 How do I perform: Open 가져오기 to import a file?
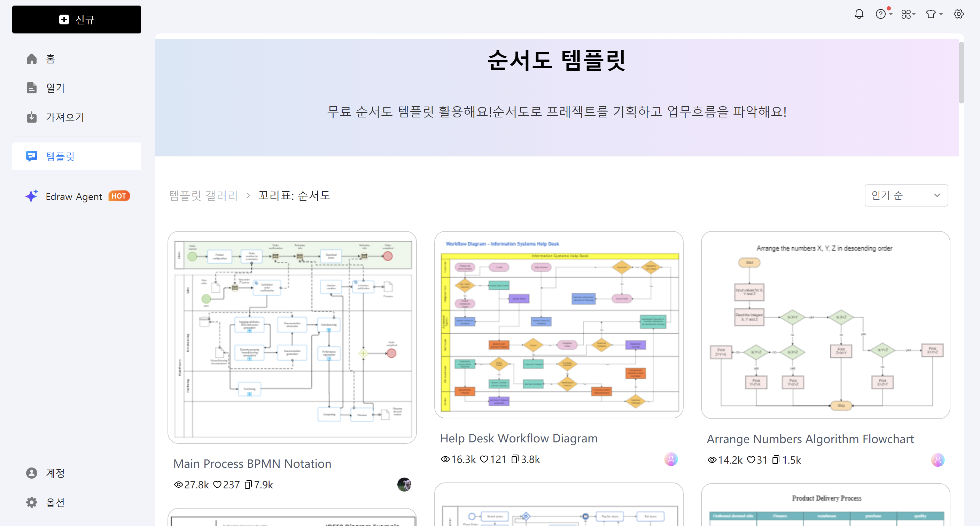point(65,117)
